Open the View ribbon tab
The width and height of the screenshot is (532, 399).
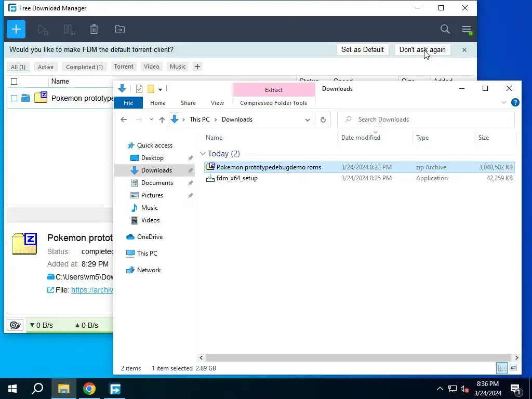[217, 103]
